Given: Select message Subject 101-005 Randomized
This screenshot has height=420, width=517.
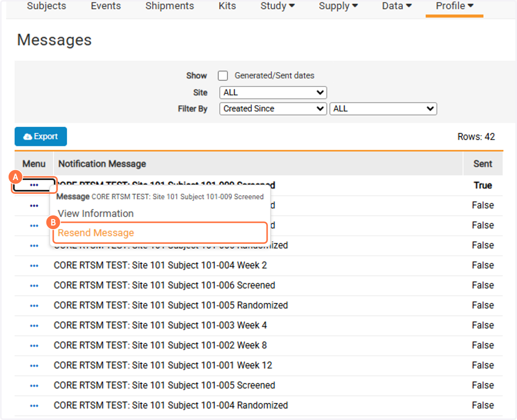Looking at the screenshot, I should (171, 306).
